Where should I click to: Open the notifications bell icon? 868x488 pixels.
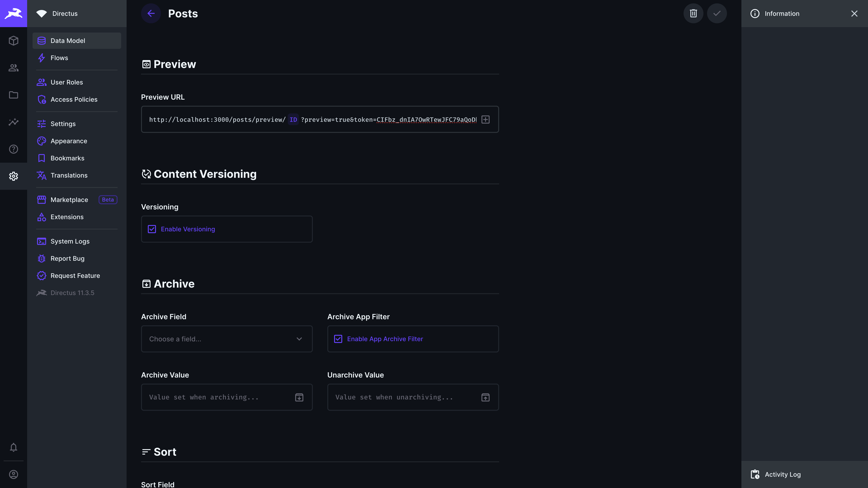coord(14,448)
